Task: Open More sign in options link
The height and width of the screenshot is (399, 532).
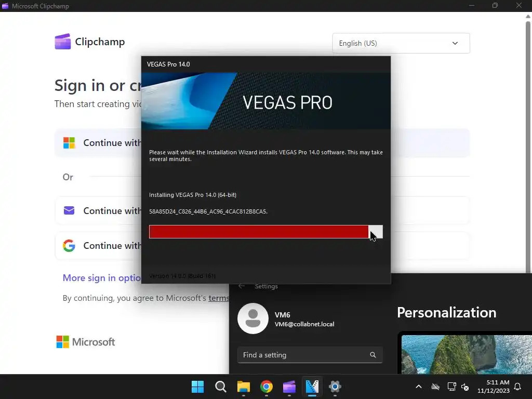Action: (x=102, y=278)
